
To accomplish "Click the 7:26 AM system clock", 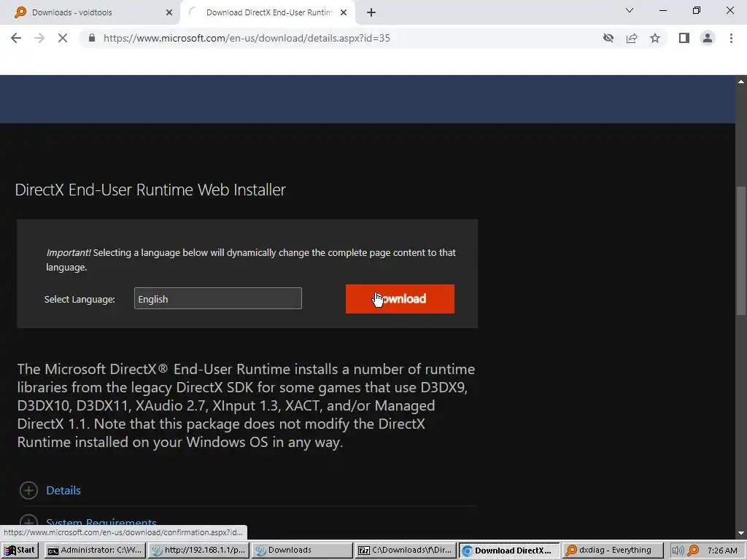I will (x=722, y=551).
